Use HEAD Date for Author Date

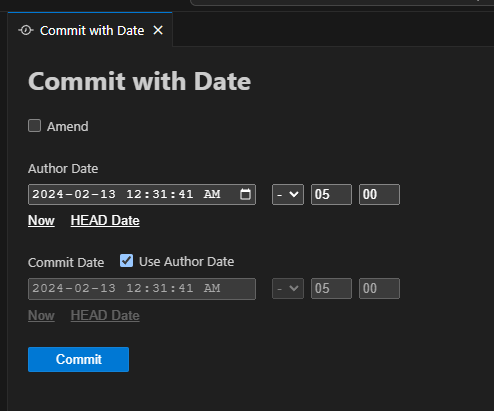[x=105, y=221]
